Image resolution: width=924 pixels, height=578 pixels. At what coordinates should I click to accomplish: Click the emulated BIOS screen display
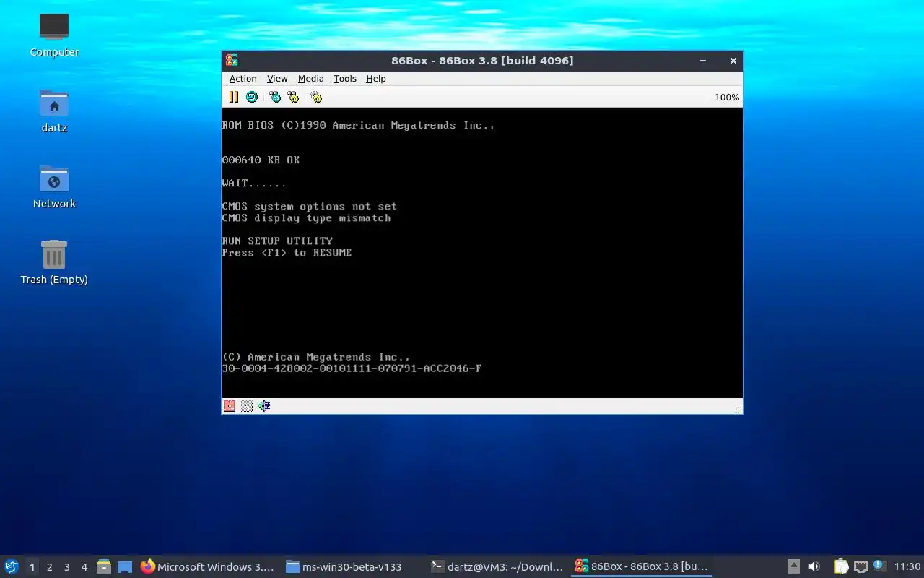point(482,253)
